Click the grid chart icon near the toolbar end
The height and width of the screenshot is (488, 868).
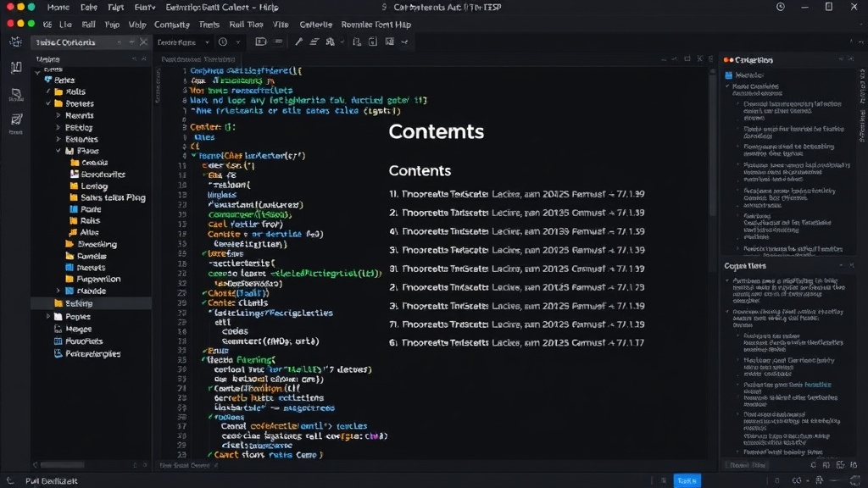pos(390,42)
